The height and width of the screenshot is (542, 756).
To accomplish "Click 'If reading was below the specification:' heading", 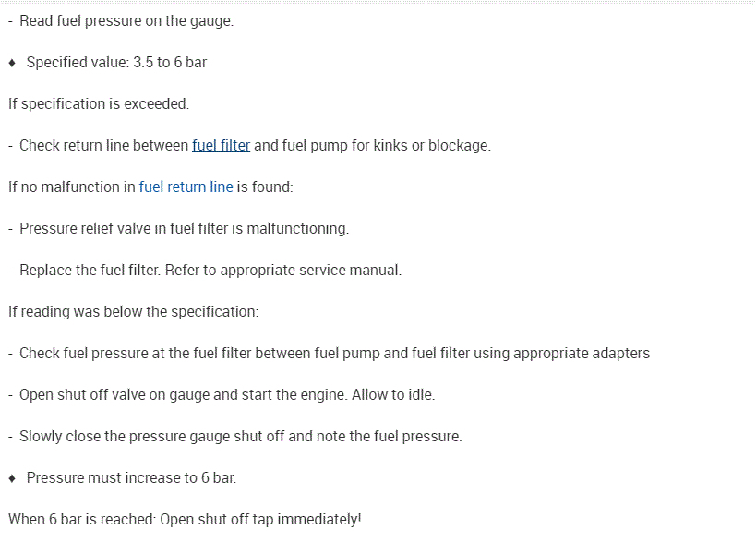I will pos(134,311).
